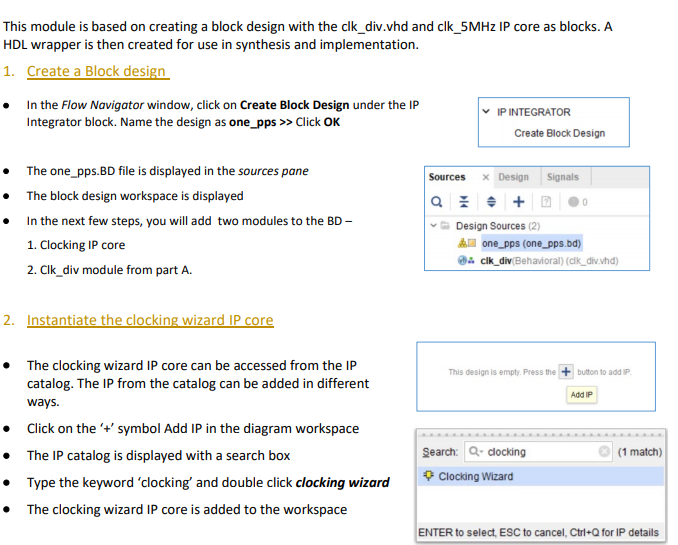This screenshot has width=678, height=545.
Task: Click the Collapse All icon in Sources toolbar
Action: click(464, 202)
